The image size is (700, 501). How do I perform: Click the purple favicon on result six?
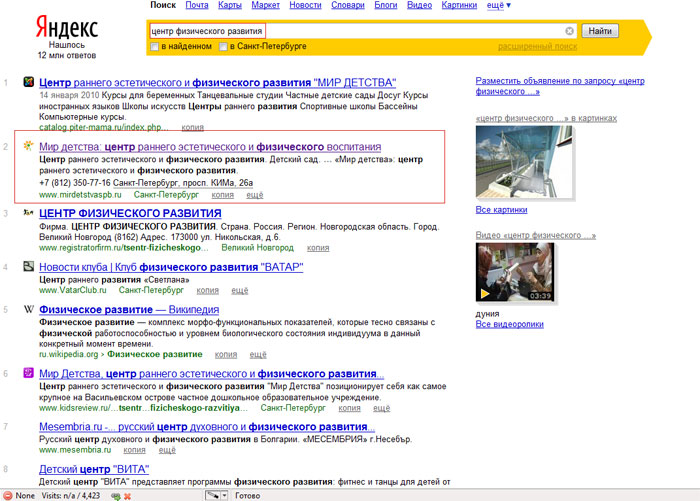pos(30,374)
